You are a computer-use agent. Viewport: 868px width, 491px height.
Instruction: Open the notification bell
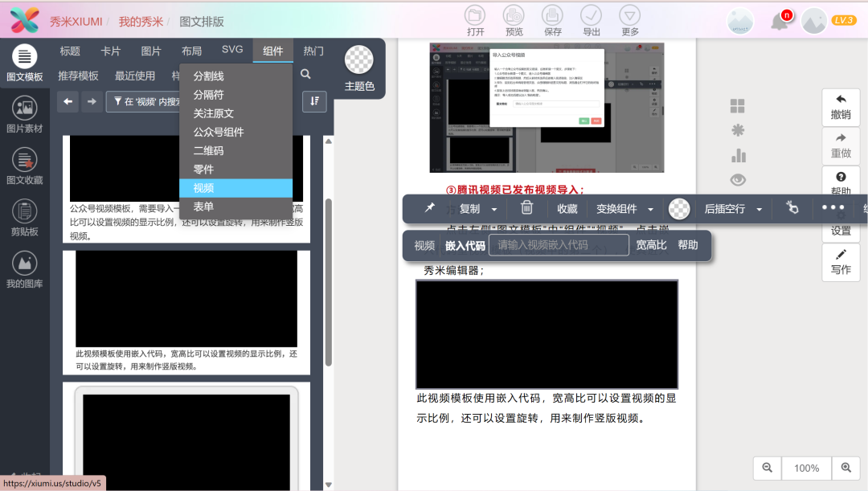coord(780,22)
